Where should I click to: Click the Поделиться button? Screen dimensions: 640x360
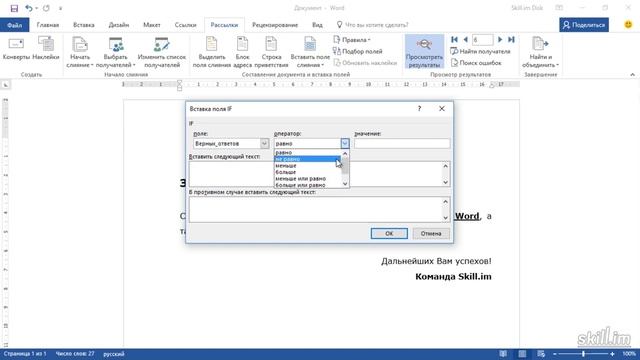[584, 25]
